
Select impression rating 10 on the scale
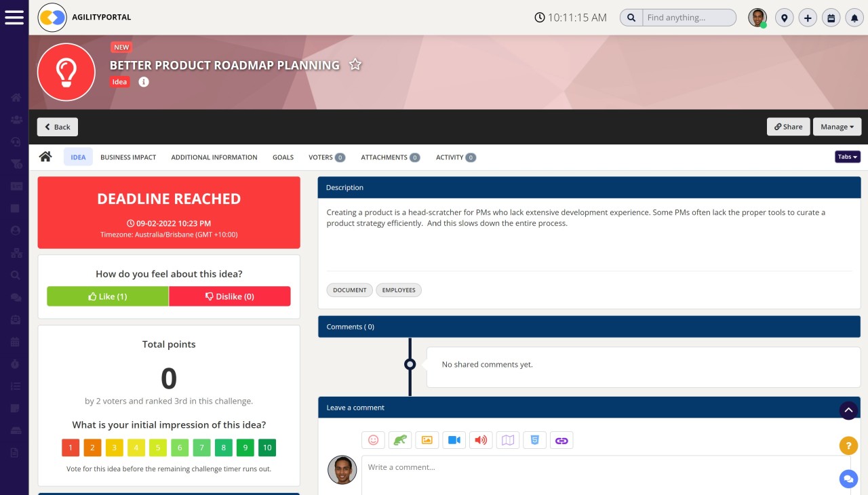[267, 448]
